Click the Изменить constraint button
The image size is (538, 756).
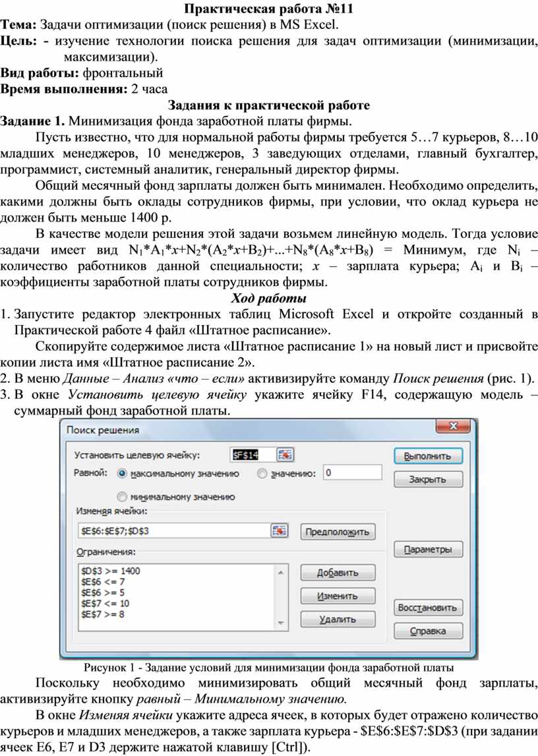[338, 596]
